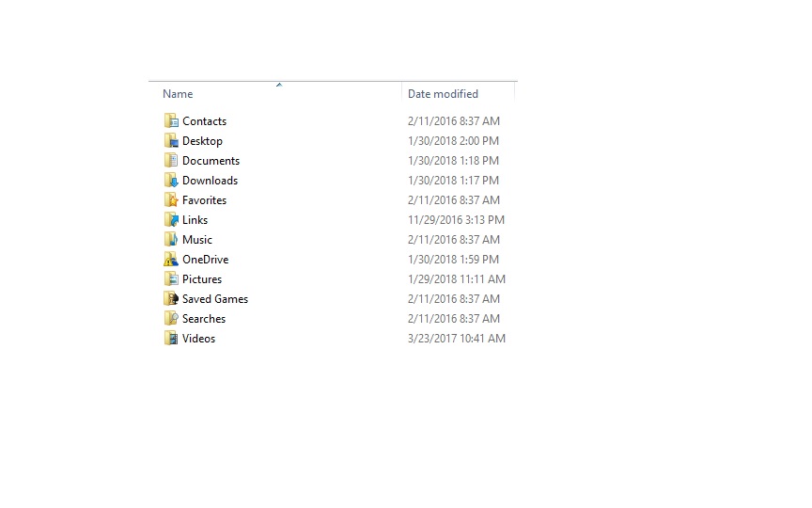Click Downloads' date 1/30/2018 1:17 PM

pyautogui.click(x=453, y=181)
